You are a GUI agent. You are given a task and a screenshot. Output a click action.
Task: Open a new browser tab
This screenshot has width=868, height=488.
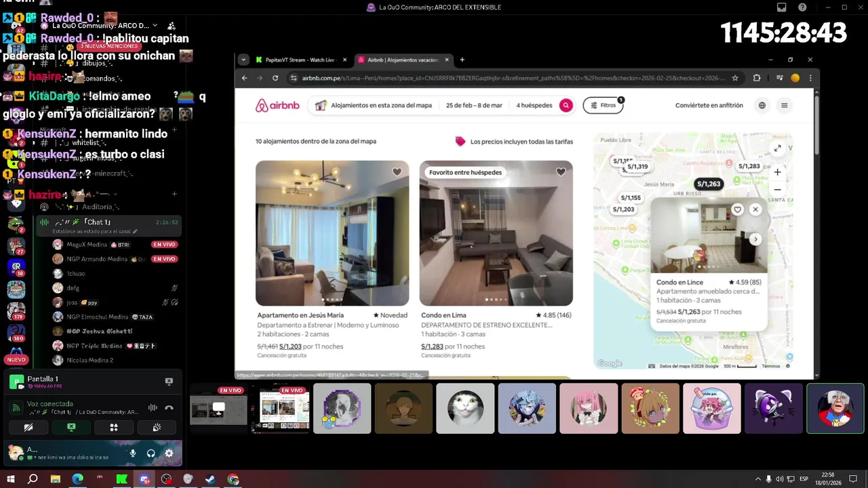click(462, 60)
